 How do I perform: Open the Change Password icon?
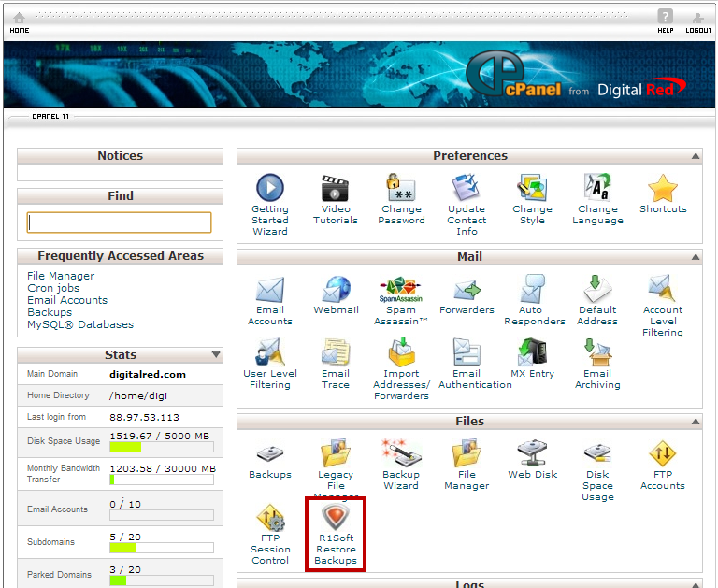(x=401, y=187)
